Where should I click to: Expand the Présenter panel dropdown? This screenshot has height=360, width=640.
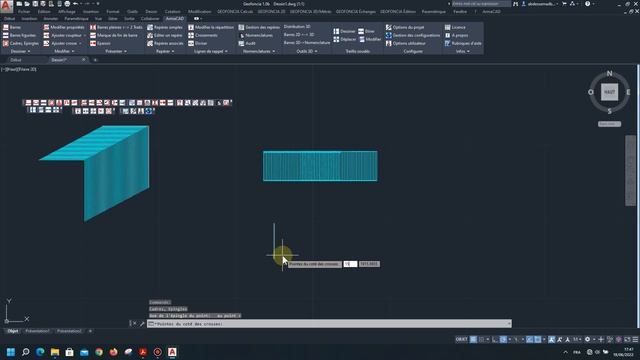pos(116,51)
